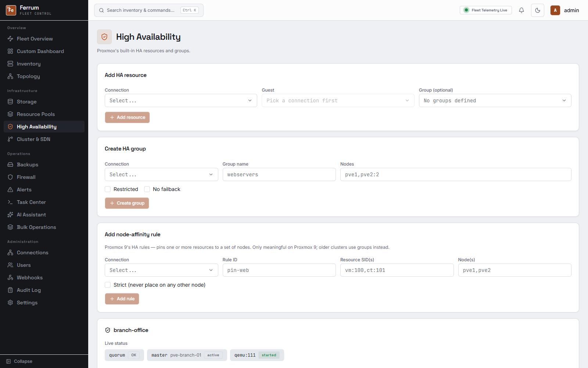This screenshot has height=368, width=588.
Task: Click the Ctrl K shortcut badge
Action: coord(190,10)
